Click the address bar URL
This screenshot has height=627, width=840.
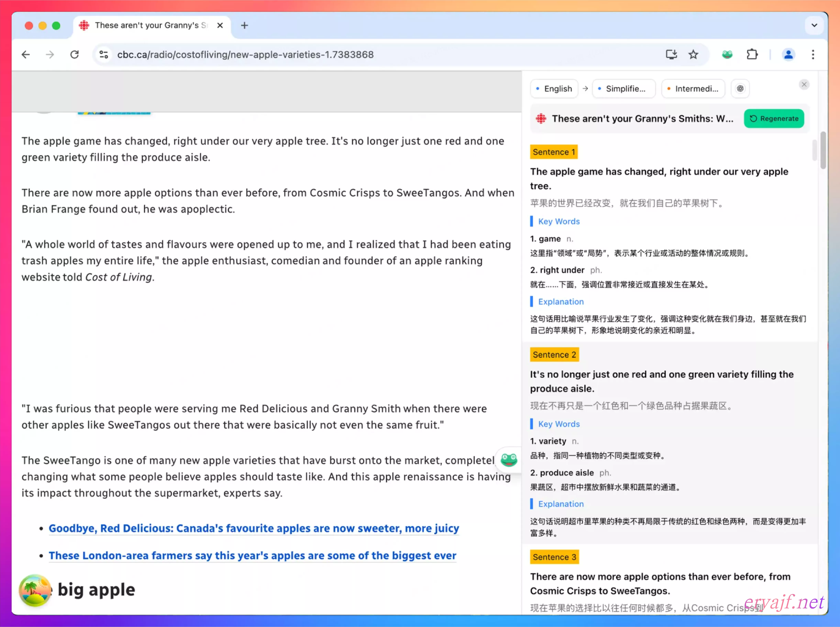point(245,55)
